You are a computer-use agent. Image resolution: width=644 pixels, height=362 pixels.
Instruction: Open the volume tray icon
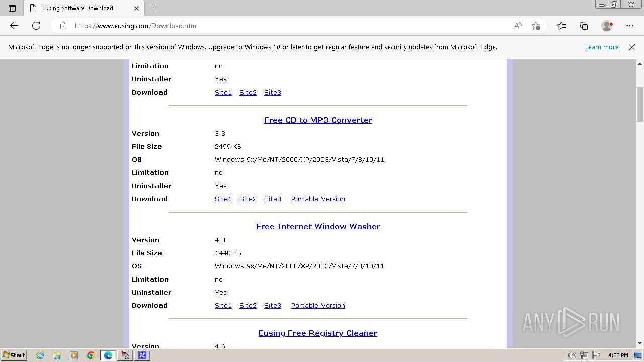click(572, 355)
